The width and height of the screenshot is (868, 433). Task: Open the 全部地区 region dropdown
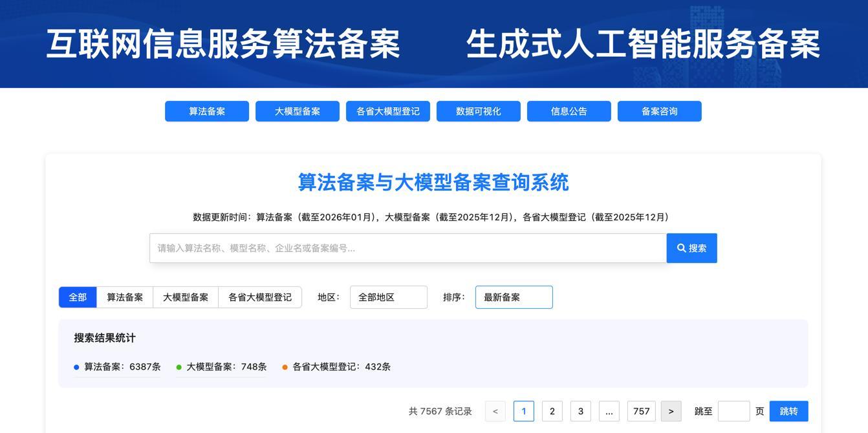click(389, 297)
